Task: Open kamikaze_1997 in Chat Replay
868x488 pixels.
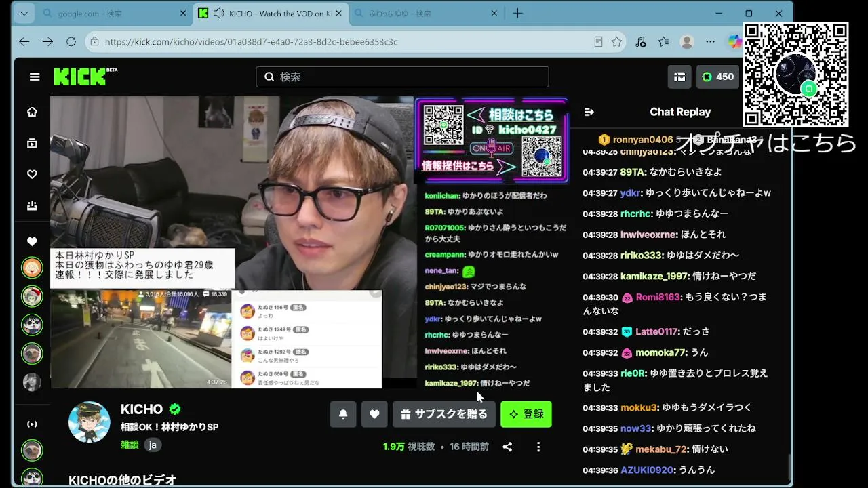Action: (x=654, y=277)
